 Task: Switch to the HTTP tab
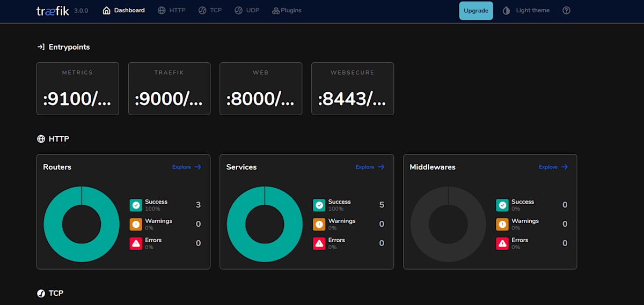[172, 10]
